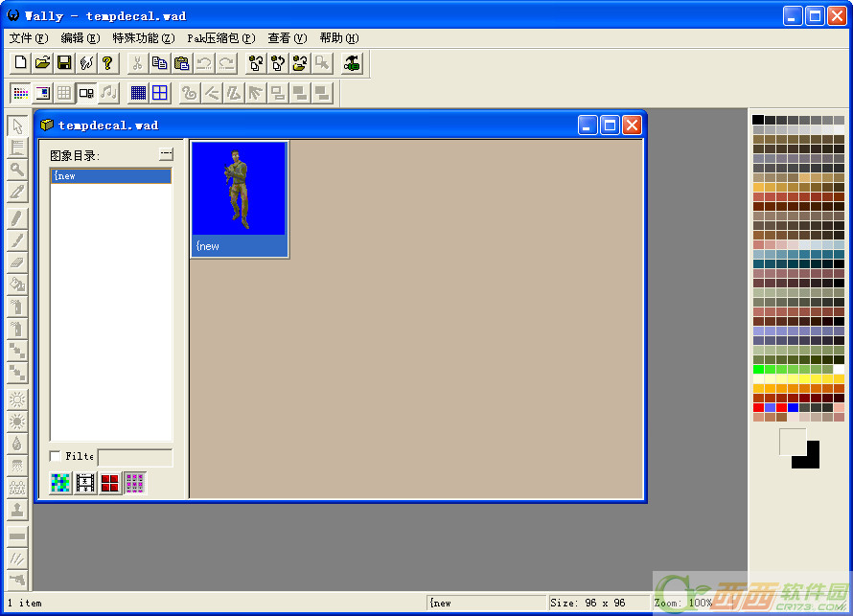853x616 pixels.
Task: Select the rubber stamp clone tool
Action: [17, 510]
